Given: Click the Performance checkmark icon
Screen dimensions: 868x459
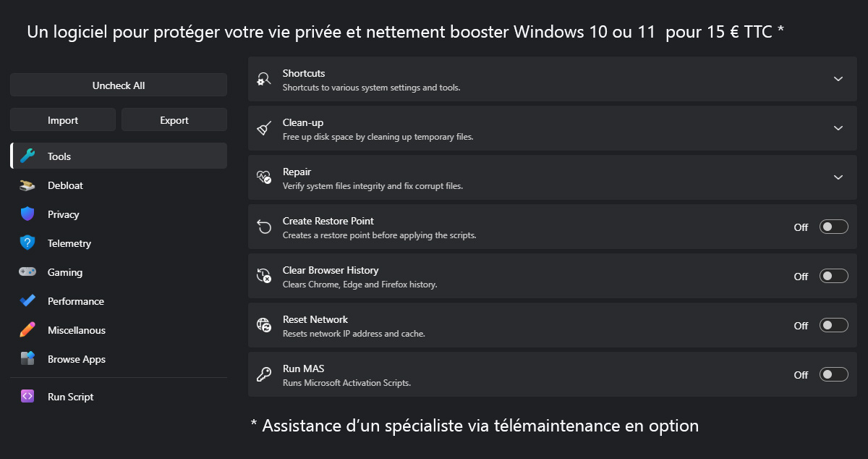Looking at the screenshot, I should 27,301.
